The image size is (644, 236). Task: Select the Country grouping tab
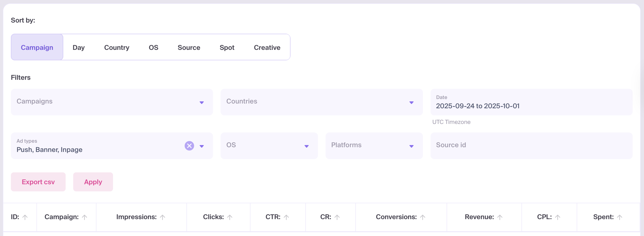117,47
